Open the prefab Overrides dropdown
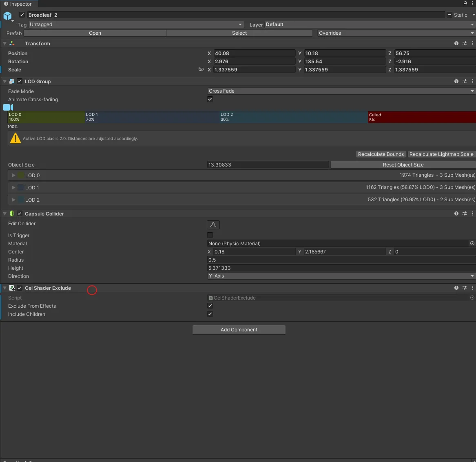Screen dimensions: 476x462 396,33
